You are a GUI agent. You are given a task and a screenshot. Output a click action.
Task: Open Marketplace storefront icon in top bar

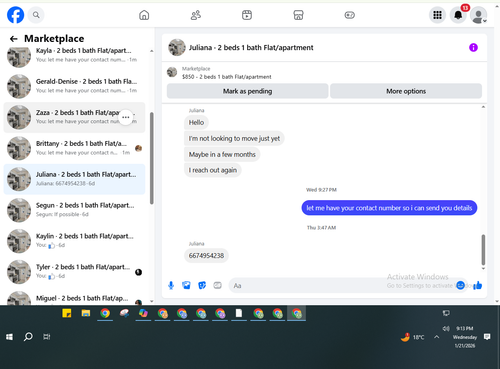point(298,15)
